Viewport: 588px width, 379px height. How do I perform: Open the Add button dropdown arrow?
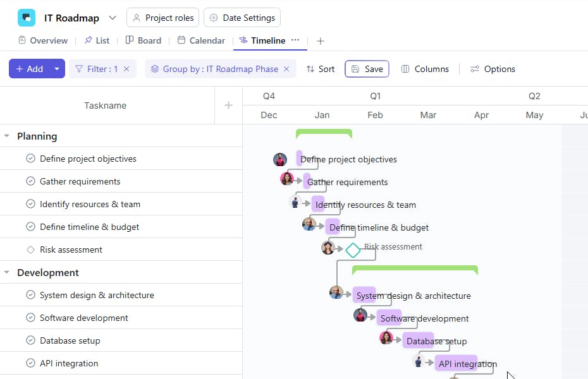click(57, 69)
